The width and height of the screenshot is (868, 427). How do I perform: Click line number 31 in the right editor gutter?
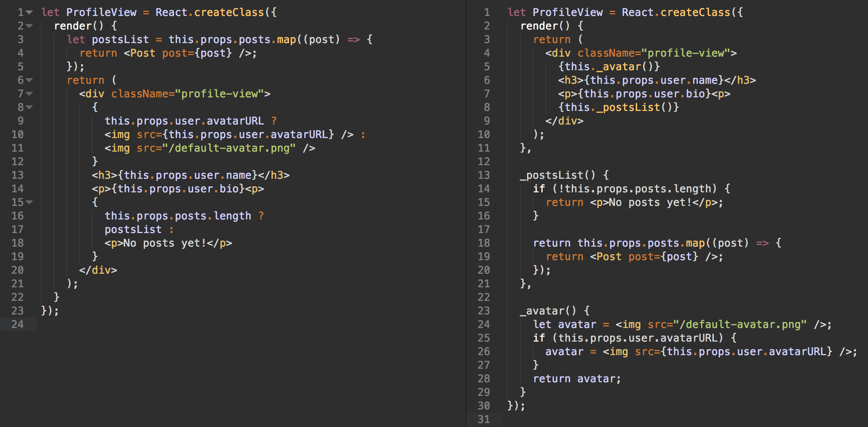484,419
